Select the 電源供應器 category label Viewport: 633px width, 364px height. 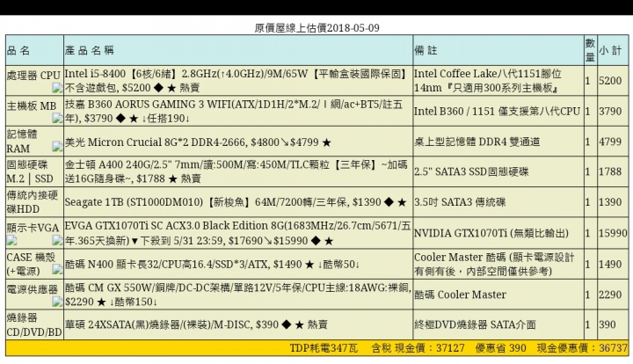tap(33, 289)
